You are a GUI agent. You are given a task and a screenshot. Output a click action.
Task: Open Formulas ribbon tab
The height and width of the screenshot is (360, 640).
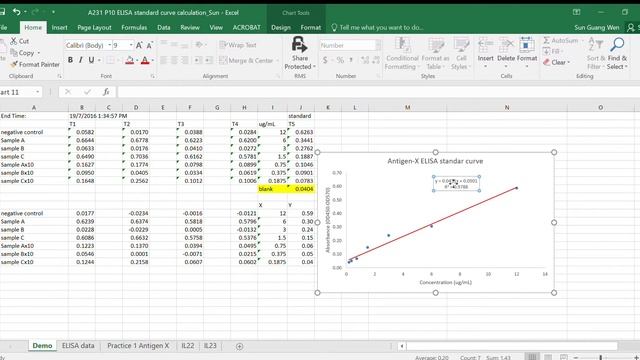click(134, 27)
